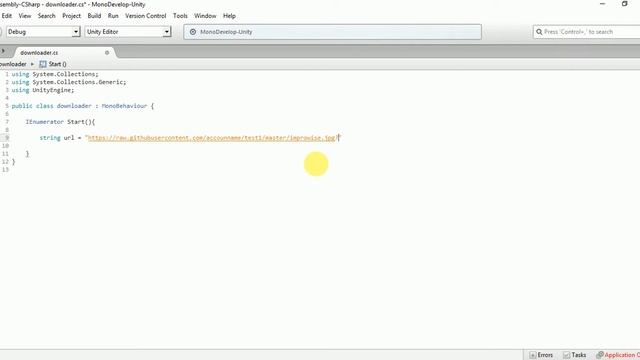Click line number 9 in gutter
Viewport: 640px width, 360px height.
tap(7, 138)
